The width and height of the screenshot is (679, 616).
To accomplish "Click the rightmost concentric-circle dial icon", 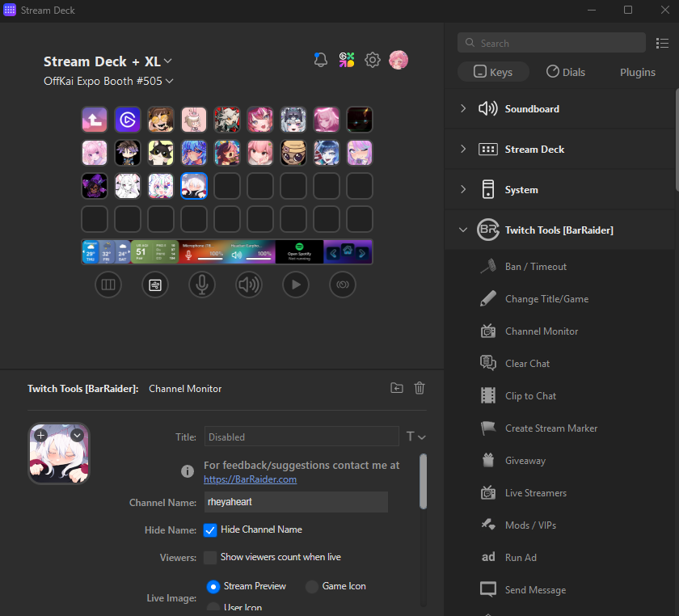I will (x=343, y=285).
